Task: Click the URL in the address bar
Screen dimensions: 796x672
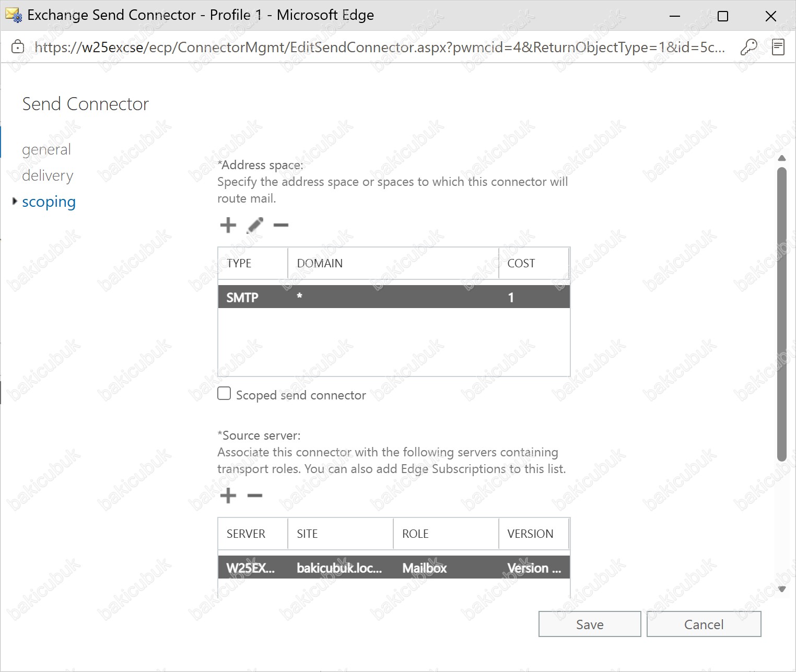Action: pos(380,47)
